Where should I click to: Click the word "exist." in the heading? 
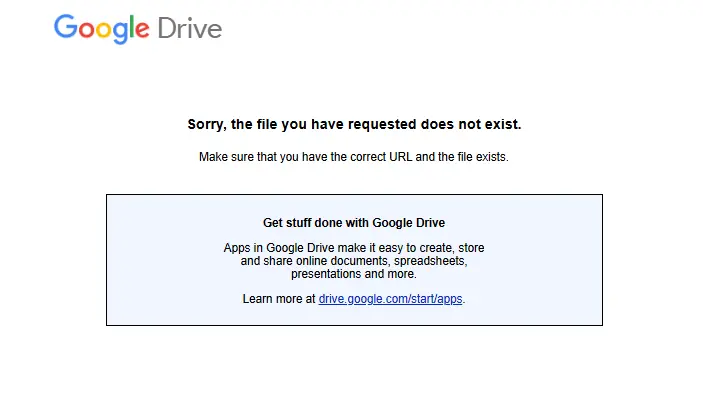coord(502,124)
